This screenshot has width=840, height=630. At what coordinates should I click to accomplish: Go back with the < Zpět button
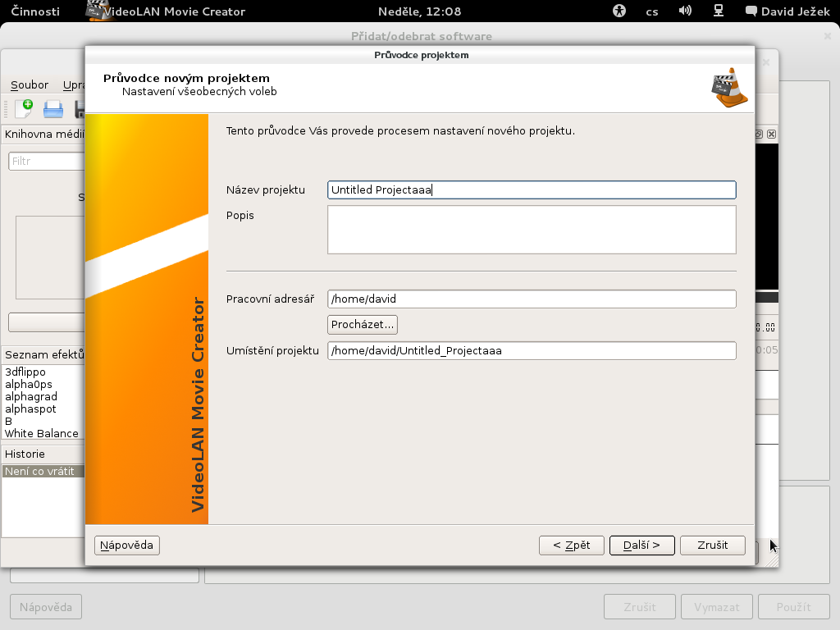point(572,546)
